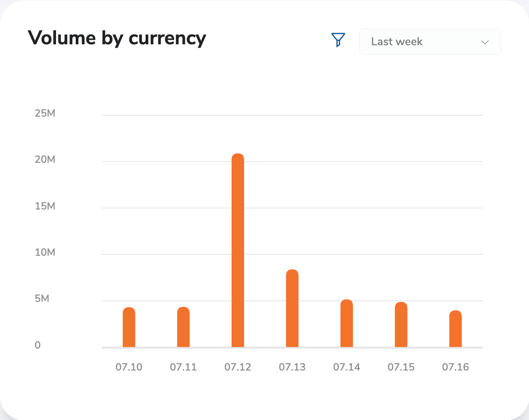Click the 07.14 bar in the chart
The image size is (529, 420).
tap(346, 323)
